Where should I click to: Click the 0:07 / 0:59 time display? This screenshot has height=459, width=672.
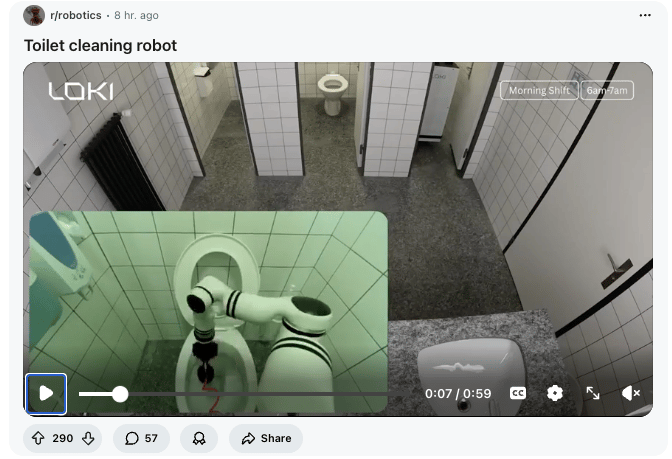(x=458, y=393)
